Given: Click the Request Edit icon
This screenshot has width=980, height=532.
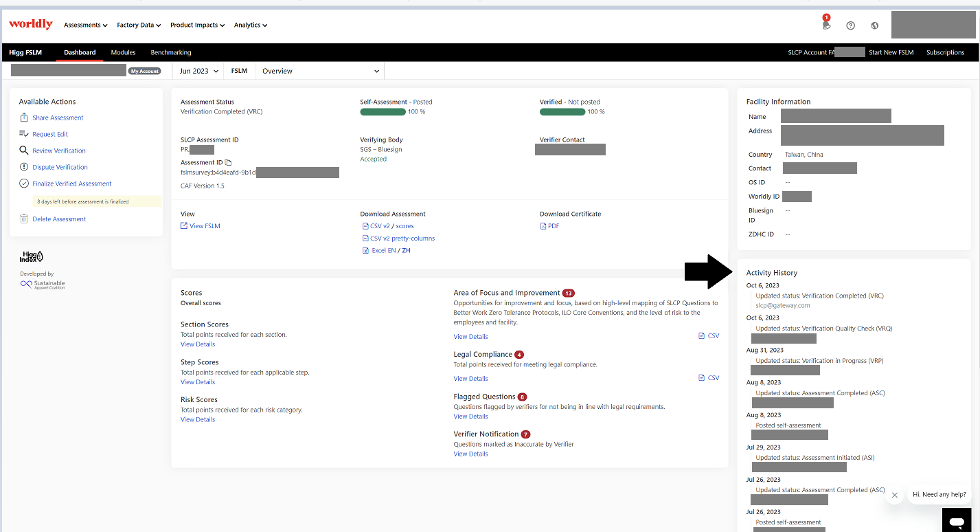Looking at the screenshot, I should 24,134.
